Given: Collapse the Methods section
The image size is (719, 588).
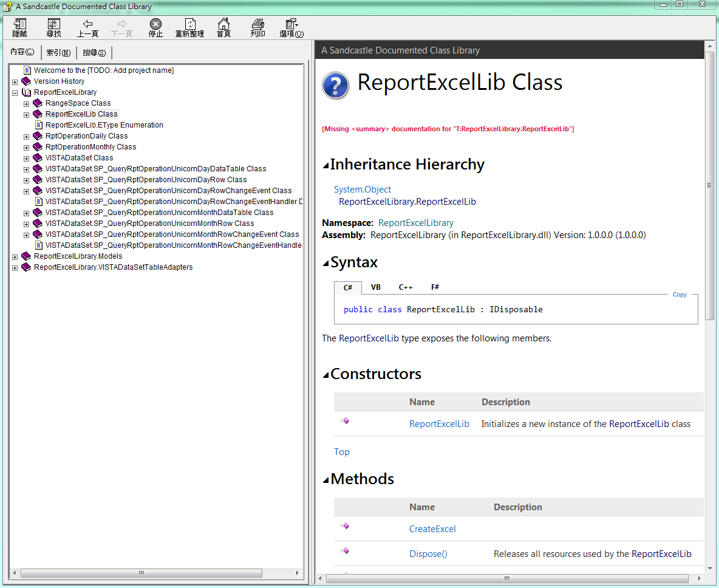Looking at the screenshot, I should coord(325,479).
